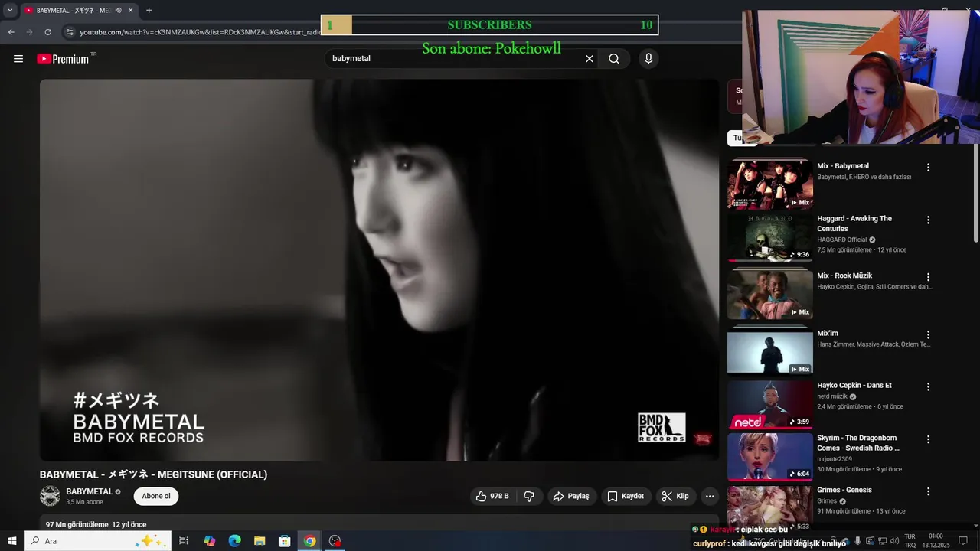Play Mix - Babymetal thumbnail
This screenshot has width=980, height=551.
769,184
